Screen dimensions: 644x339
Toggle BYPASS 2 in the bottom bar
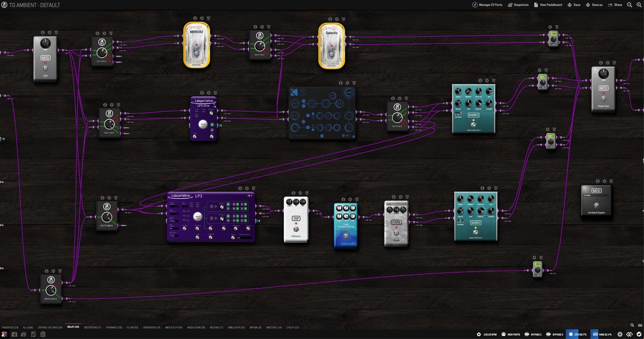coord(555,334)
